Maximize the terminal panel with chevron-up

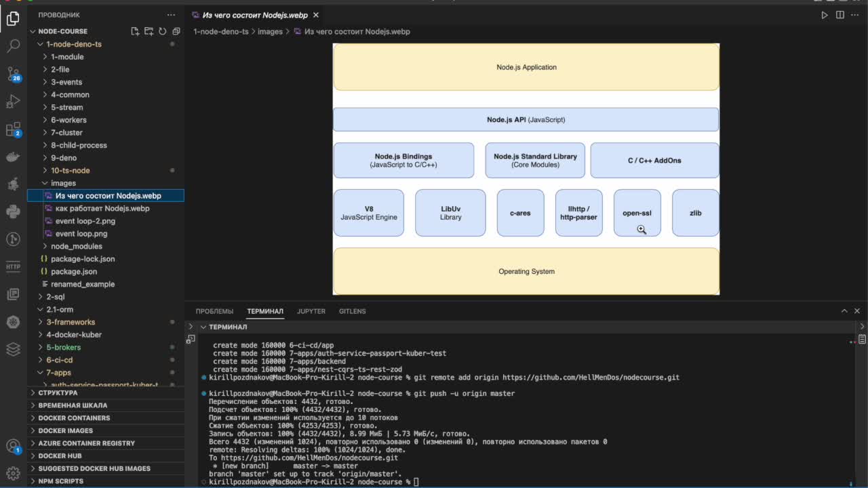[844, 311]
